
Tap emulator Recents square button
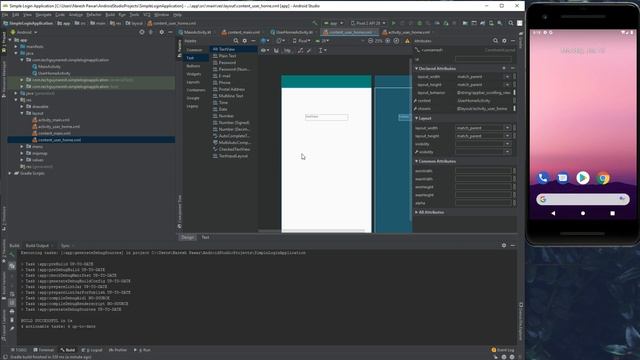click(x=612, y=213)
